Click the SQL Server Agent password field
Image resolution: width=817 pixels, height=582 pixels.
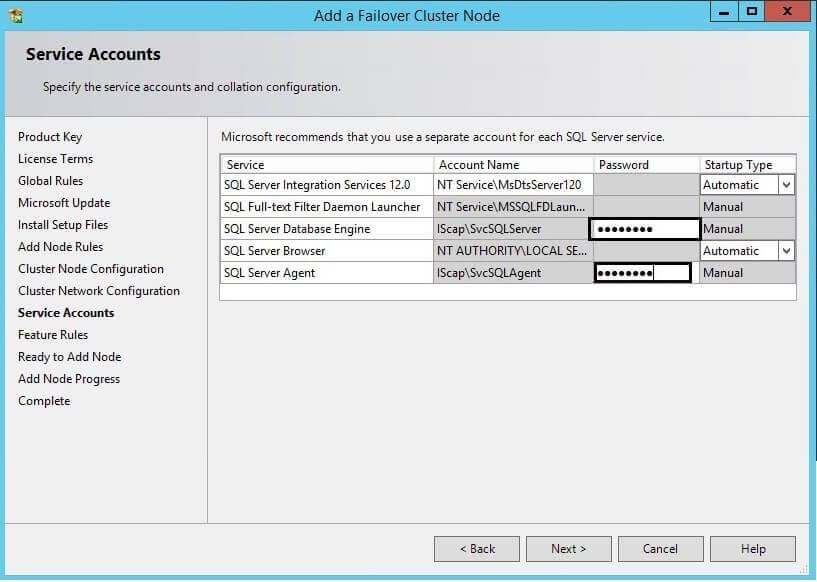click(642, 273)
